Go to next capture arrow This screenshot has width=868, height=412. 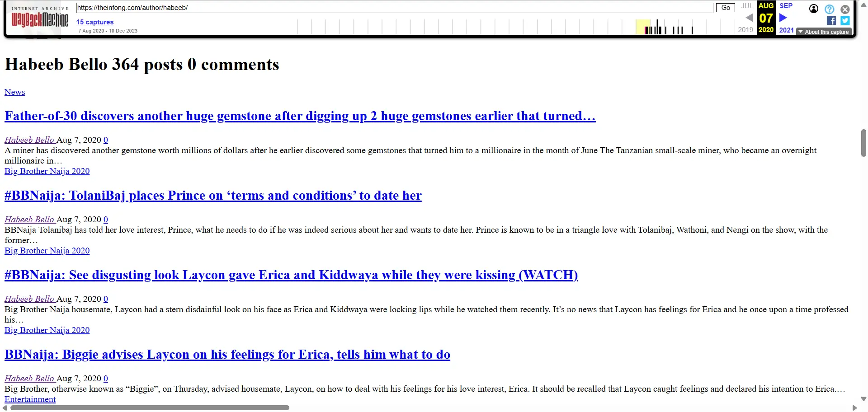click(x=783, y=18)
